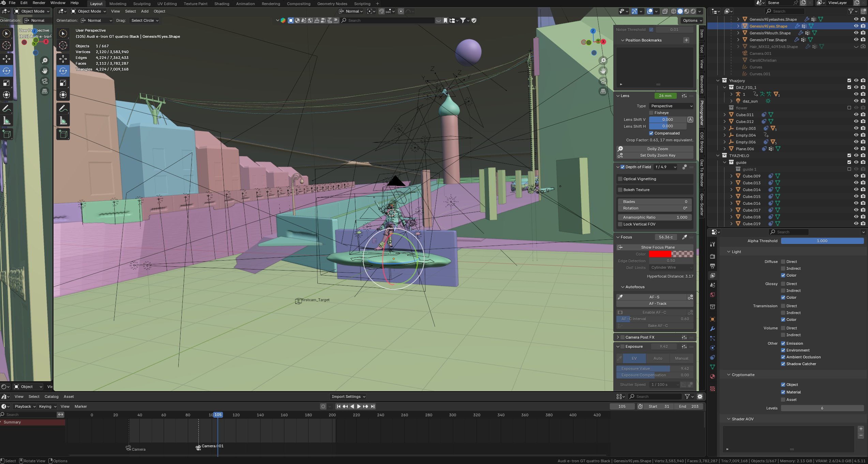The width and height of the screenshot is (868, 464).
Task: Open the timeline Keying menu
Action: tap(47, 406)
